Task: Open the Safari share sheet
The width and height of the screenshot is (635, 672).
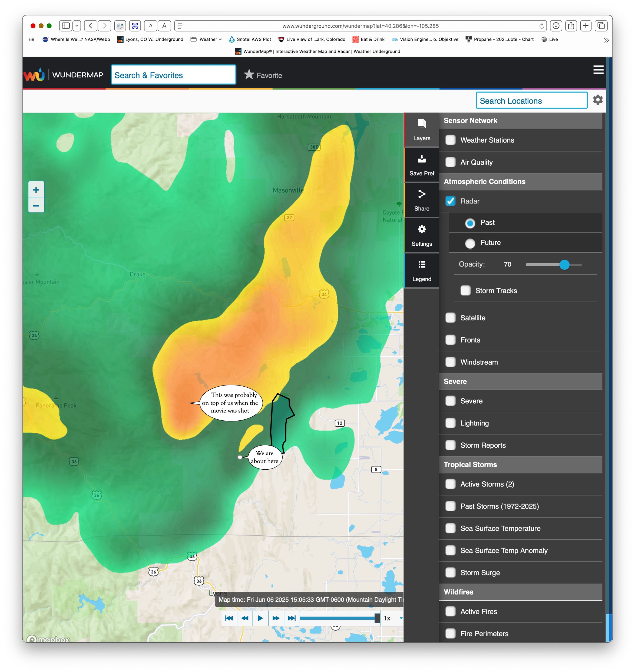Action: click(571, 26)
